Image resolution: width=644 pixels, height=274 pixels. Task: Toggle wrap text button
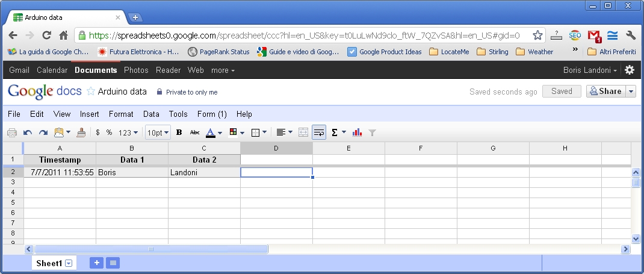(319, 132)
